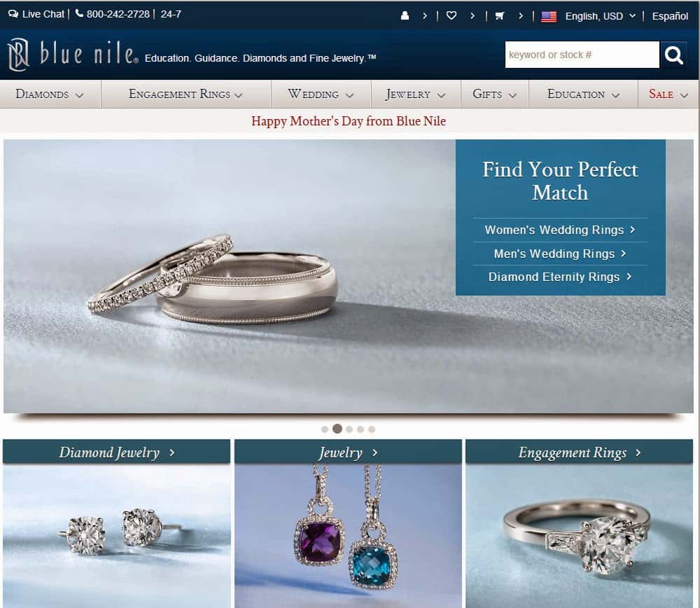Select the first carousel slide dot

[325, 429]
